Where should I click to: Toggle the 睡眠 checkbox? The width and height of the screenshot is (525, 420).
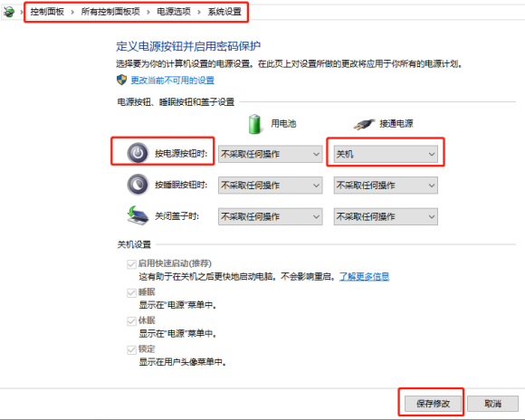pyautogui.click(x=131, y=292)
